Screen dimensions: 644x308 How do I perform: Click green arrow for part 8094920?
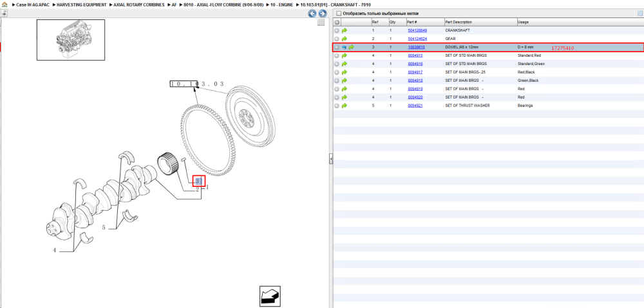tap(344, 97)
